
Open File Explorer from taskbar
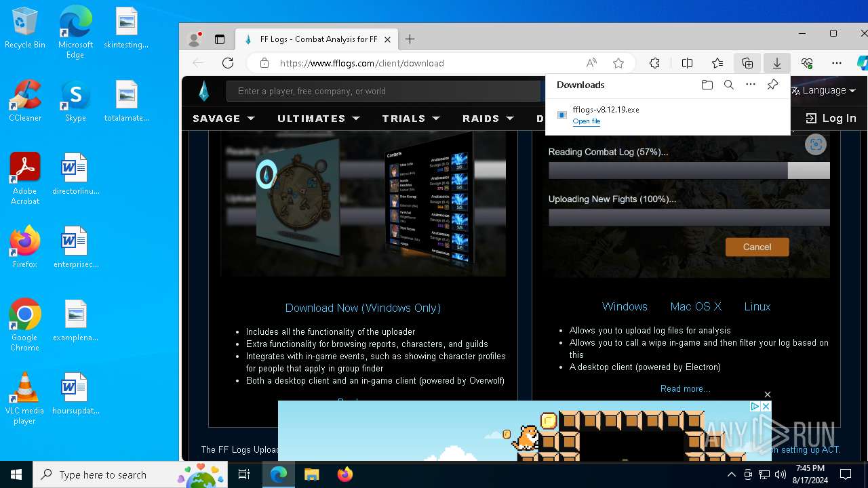pos(311,474)
